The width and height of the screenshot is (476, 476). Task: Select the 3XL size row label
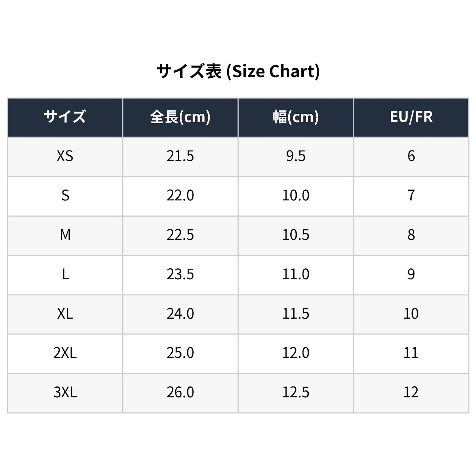pos(65,393)
